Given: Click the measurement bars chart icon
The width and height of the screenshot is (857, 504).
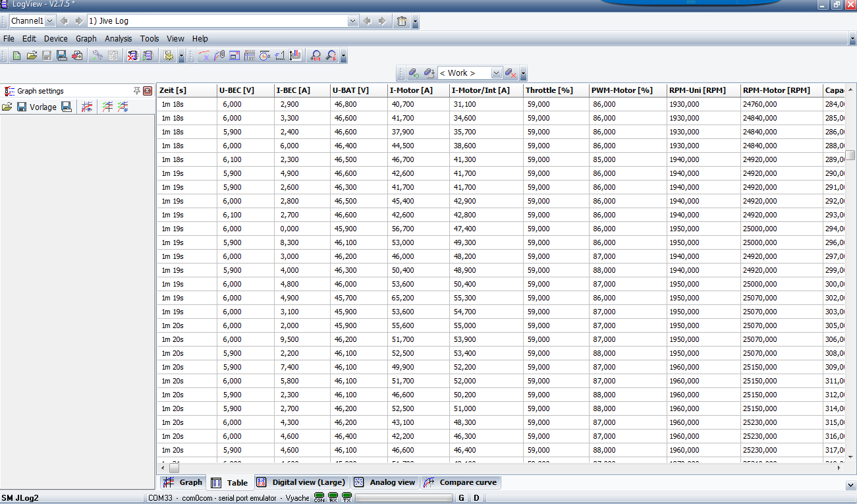Looking at the screenshot, I should [x=296, y=56].
